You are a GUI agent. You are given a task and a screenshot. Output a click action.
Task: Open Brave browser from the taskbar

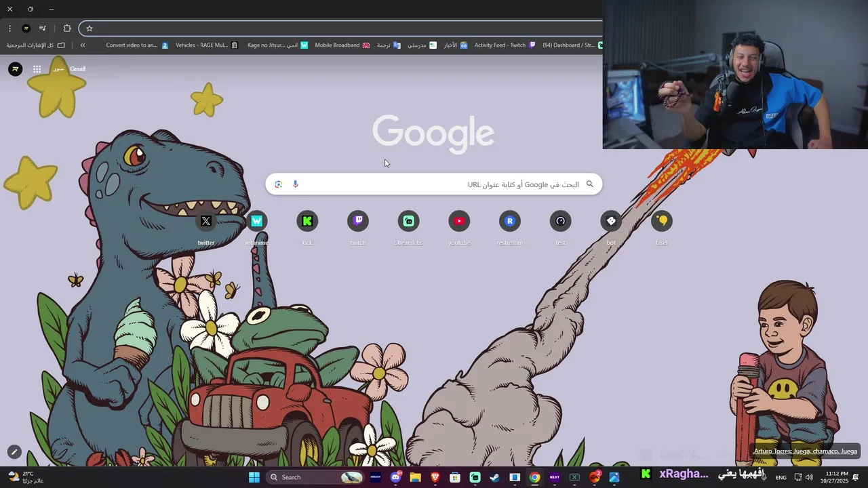[x=435, y=477]
